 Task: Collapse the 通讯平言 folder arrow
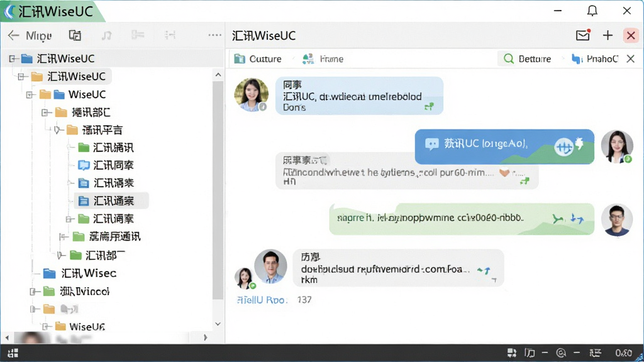(x=58, y=130)
